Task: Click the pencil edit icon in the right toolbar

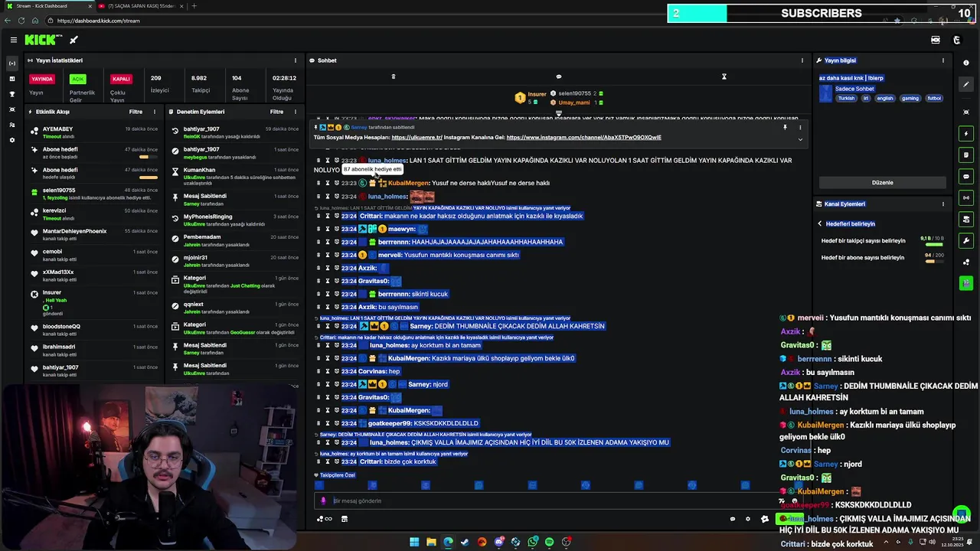Action: click(966, 85)
